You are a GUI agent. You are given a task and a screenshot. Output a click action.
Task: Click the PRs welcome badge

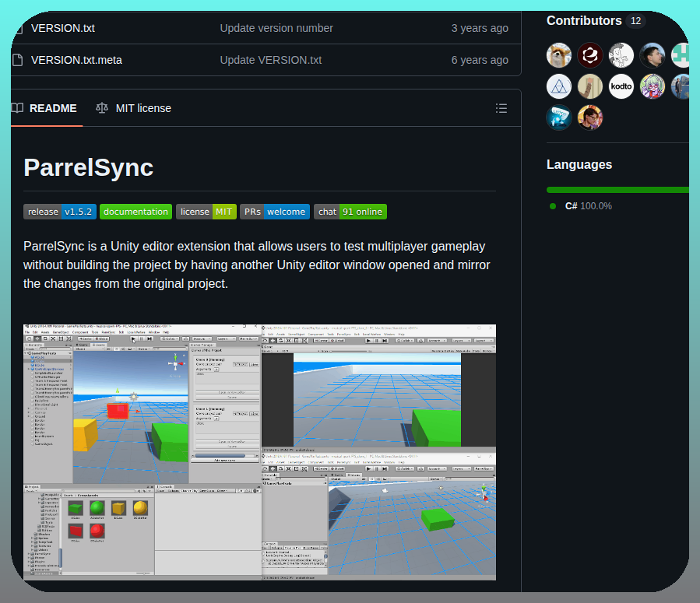coord(275,212)
